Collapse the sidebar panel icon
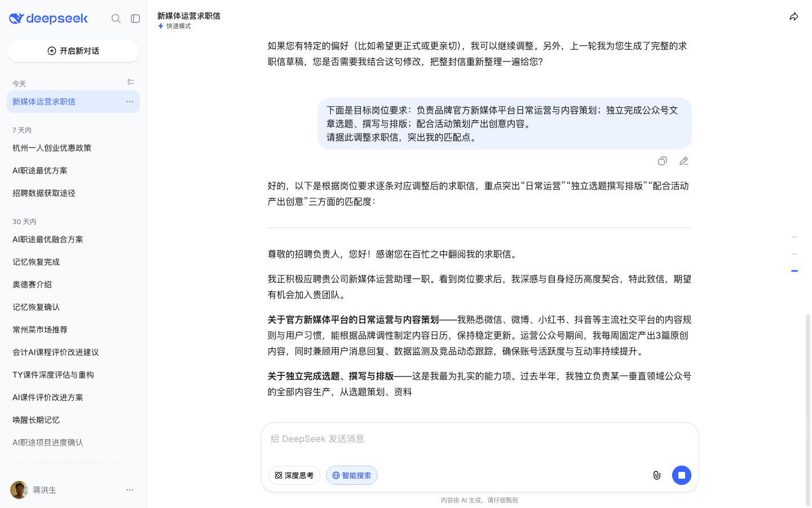Screen dimensions: 812x508 coord(135,19)
